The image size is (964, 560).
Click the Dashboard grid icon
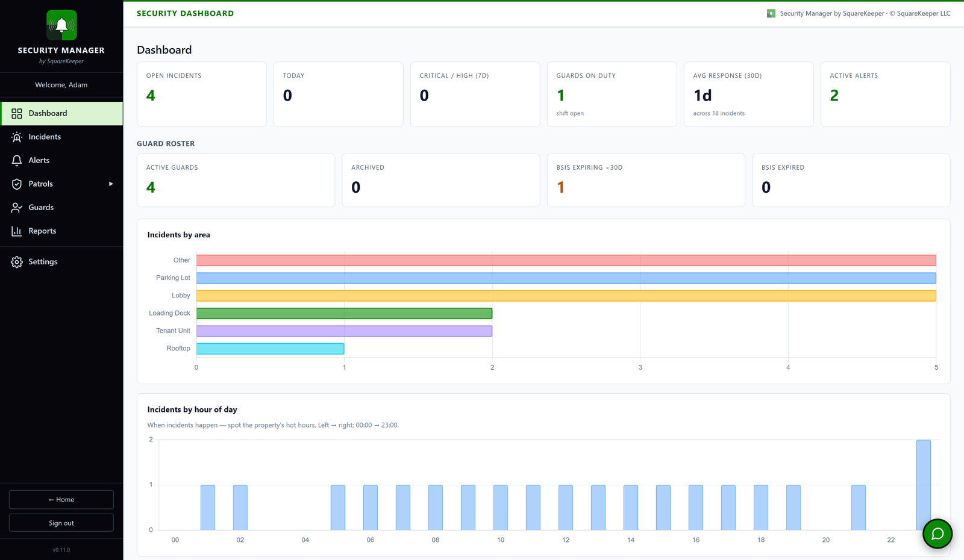(x=17, y=113)
